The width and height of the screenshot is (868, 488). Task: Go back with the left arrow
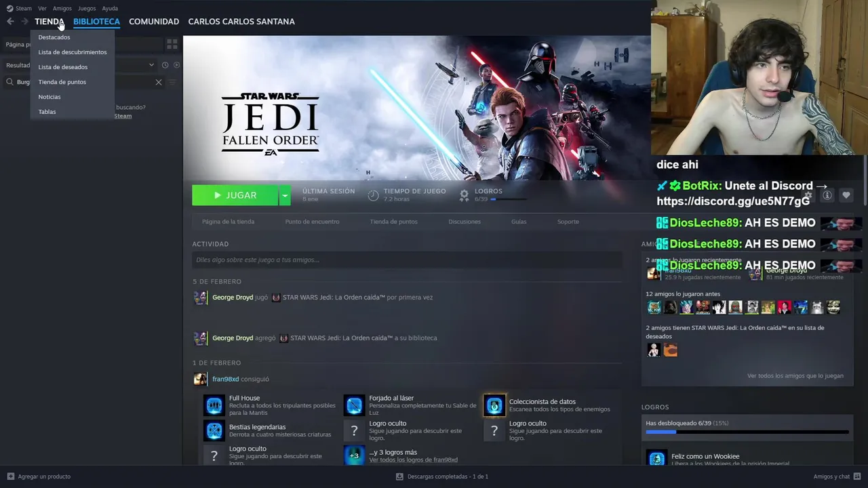[10, 22]
